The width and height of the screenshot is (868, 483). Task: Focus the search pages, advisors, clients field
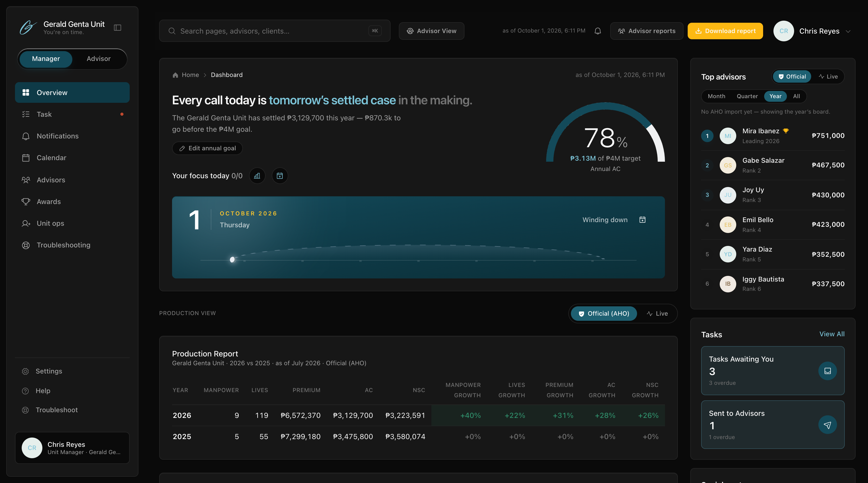[275, 31]
